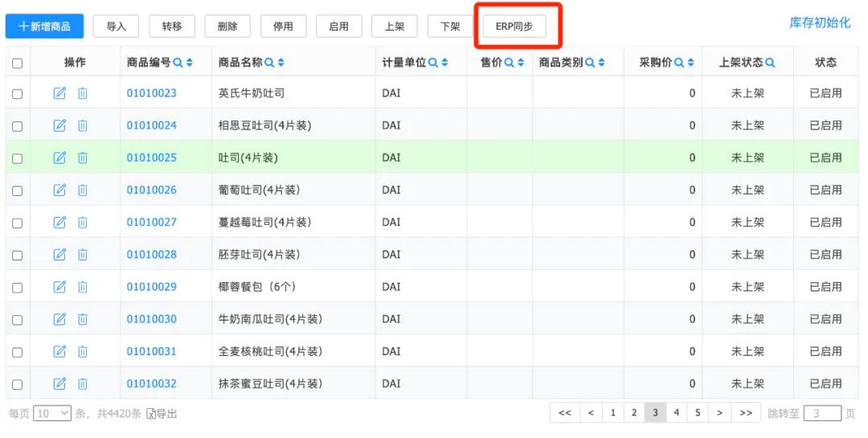
Task: Check the 葡萄吐司 row checkbox
Action: [x=17, y=190]
